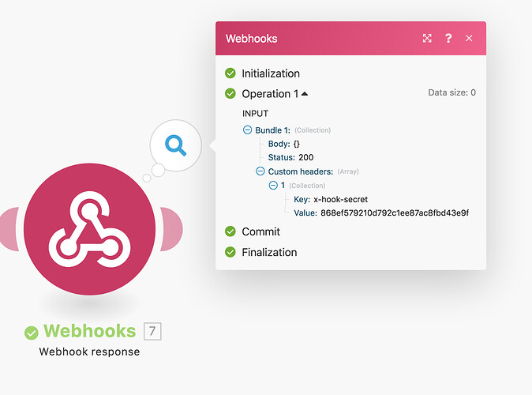Click the Webhook response subtitle
The image size is (532, 395).
89,352
